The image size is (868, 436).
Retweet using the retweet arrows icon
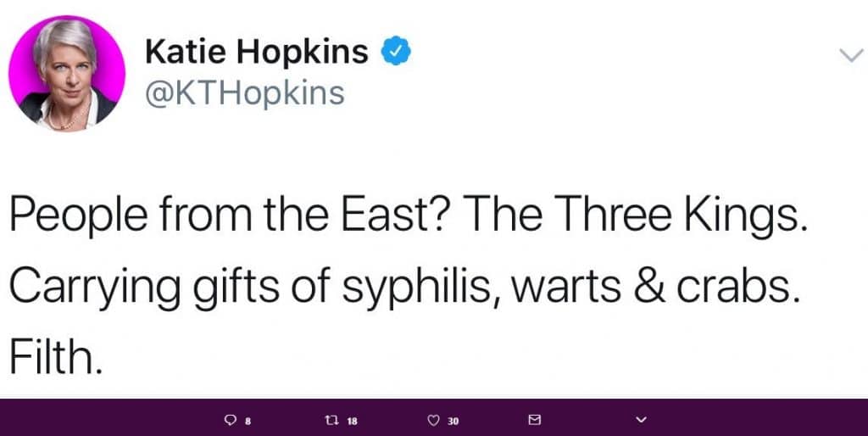click(x=331, y=419)
